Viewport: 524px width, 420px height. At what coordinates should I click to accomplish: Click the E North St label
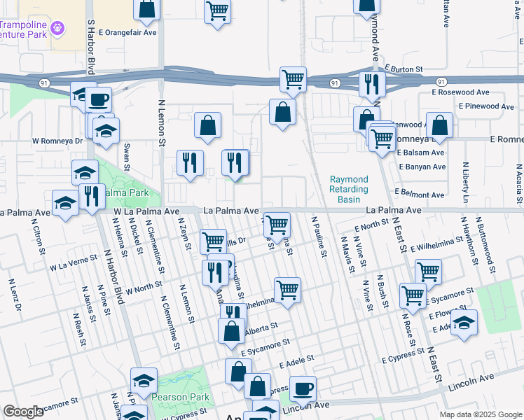tap(372, 225)
